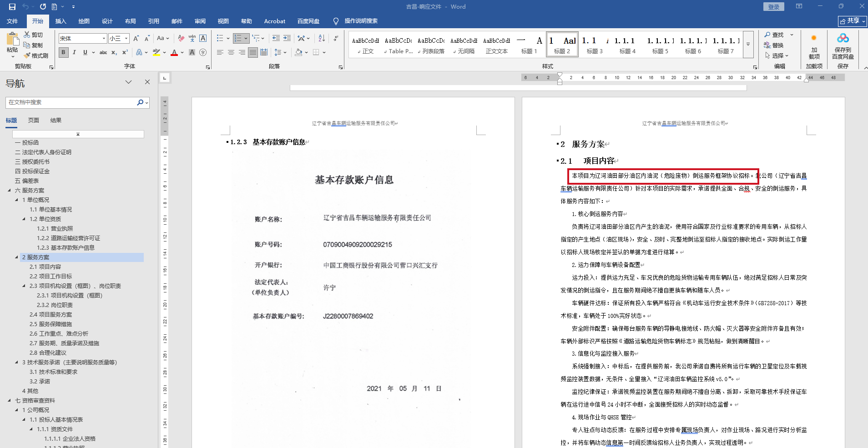Navigate to heading 1.2.1 营业执照

(55, 229)
